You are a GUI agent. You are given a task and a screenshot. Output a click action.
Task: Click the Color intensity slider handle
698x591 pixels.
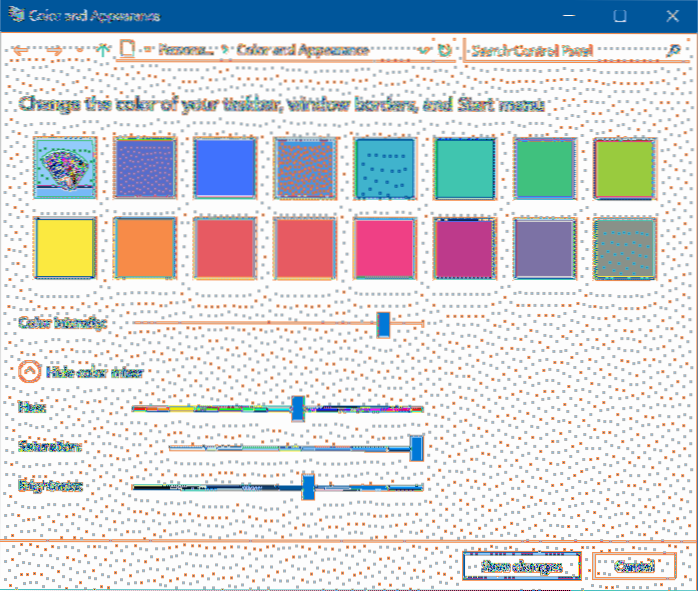(383, 323)
